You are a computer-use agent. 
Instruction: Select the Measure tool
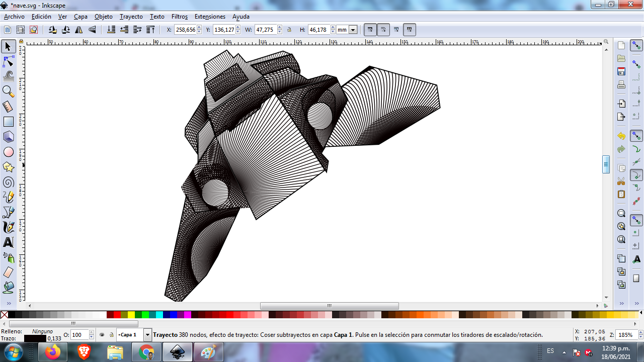(9, 107)
